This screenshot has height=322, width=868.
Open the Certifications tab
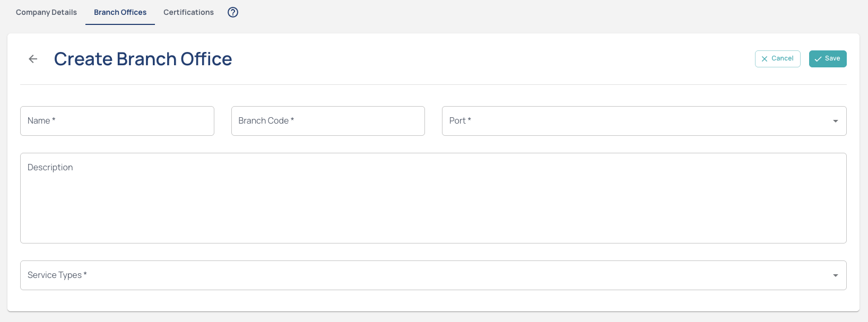tap(188, 12)
